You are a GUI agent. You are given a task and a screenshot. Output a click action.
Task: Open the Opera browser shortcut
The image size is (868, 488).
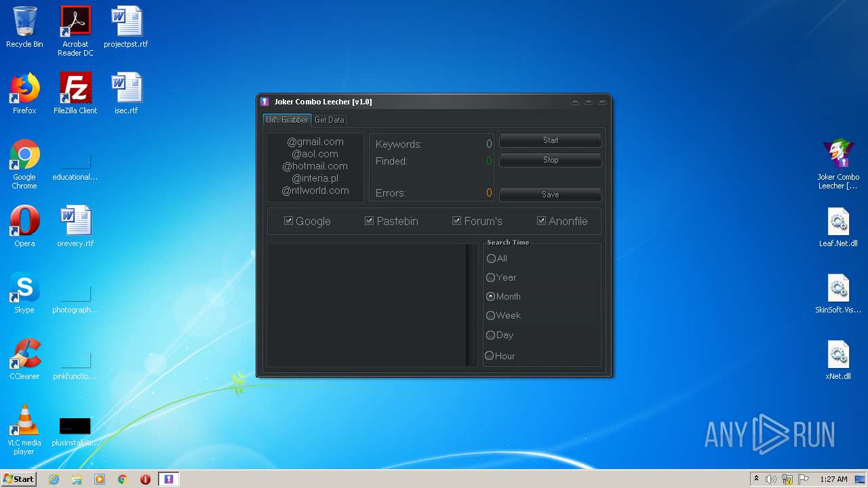coord(24,226)
